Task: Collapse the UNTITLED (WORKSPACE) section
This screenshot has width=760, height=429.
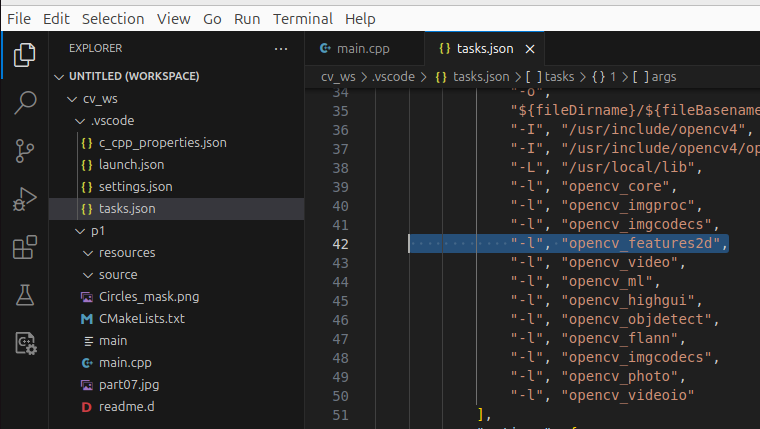Action: pyautogui.click(x=60, y=77)
